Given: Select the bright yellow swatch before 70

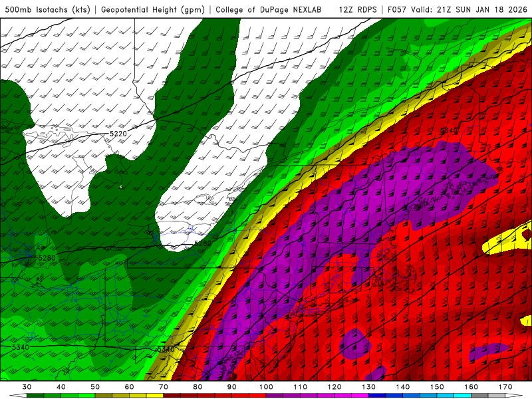Looking at the screenshot, I should (x=155, y=396).
